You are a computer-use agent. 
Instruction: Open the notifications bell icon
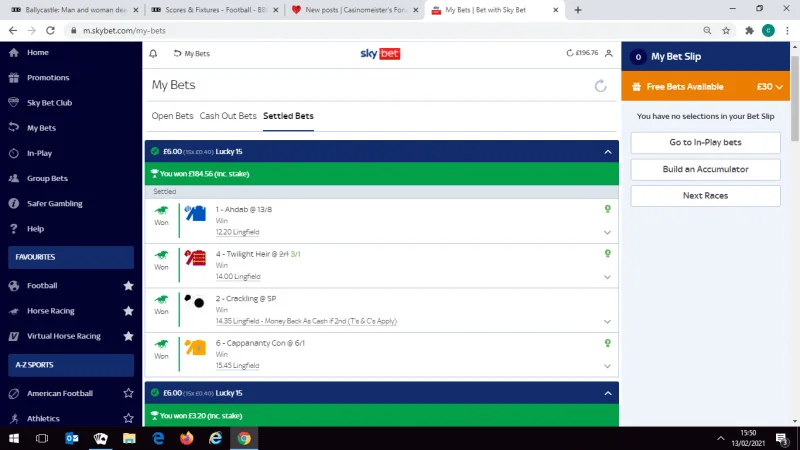point(153,54)
